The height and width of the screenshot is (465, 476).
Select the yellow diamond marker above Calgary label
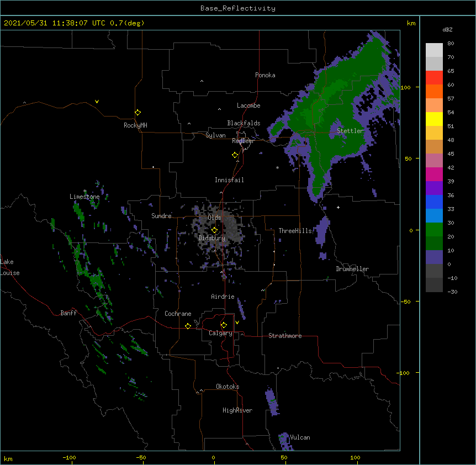(224, 325)
